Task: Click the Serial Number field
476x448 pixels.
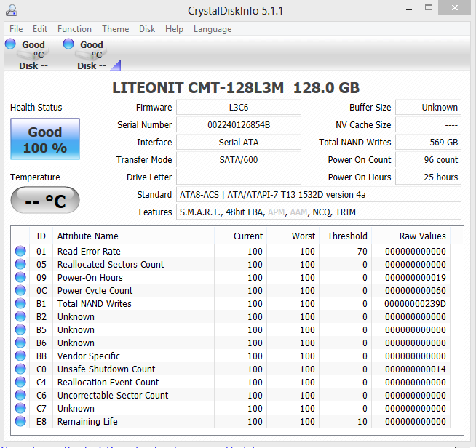Action: coord(238,125)
